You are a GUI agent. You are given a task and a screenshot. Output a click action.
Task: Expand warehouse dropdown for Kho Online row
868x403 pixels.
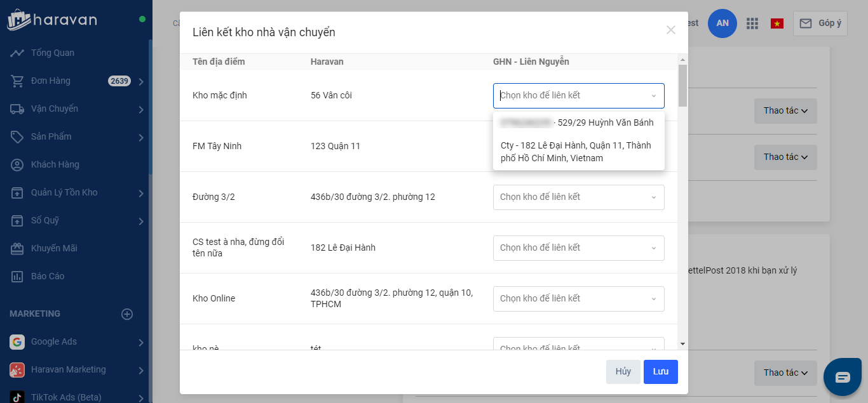pos(578,299)
